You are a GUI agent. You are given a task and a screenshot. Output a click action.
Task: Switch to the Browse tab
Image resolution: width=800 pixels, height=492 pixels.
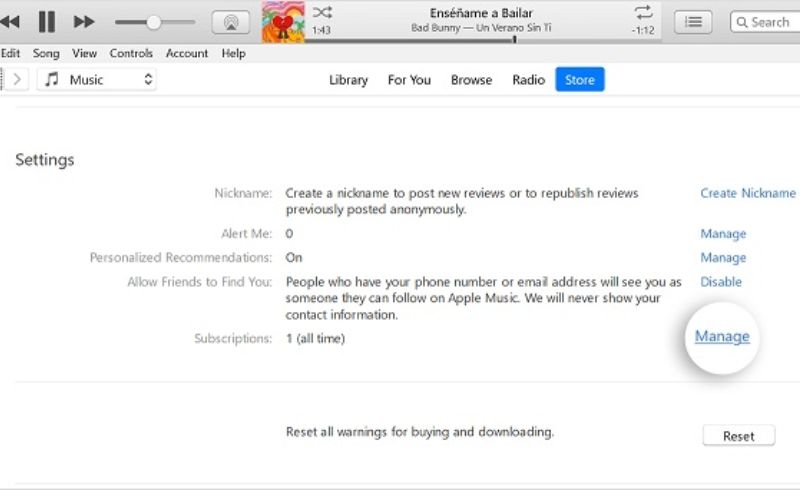(471, 80)
